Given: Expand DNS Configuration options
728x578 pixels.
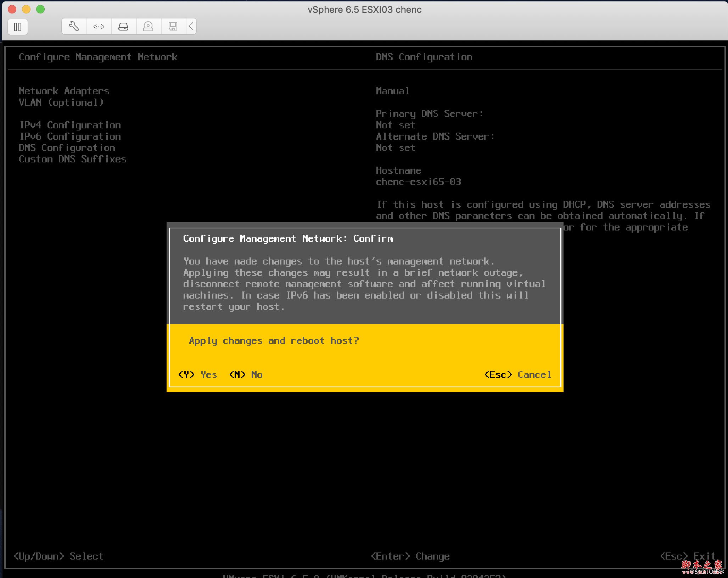Looking at the screenshot, I should click(67, 148).
